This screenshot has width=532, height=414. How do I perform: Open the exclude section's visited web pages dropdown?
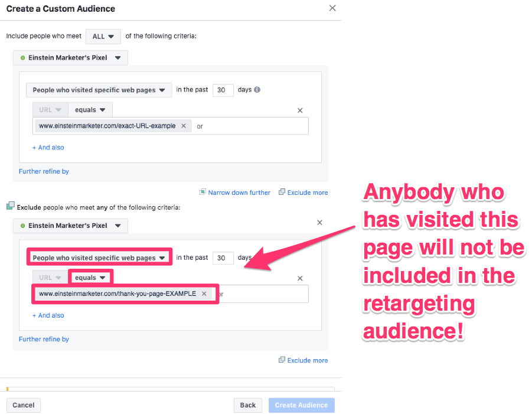pos(99,258)
